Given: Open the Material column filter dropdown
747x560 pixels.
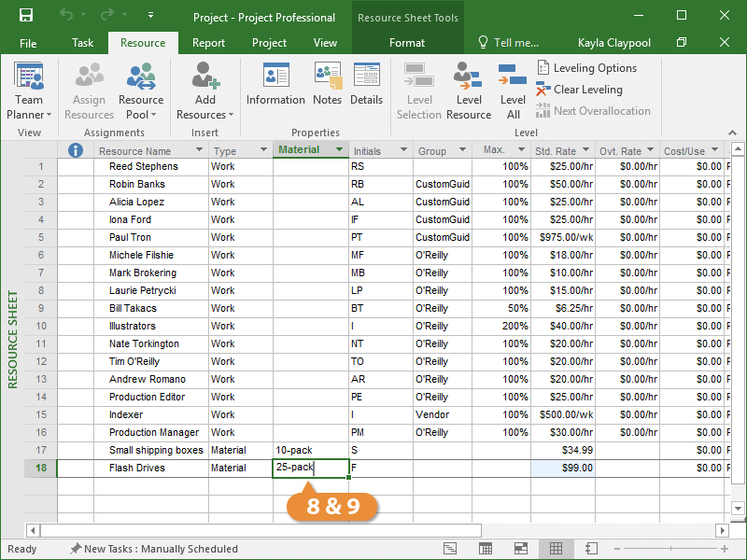Looking at the screenshot, I should click(x=339, y=150).
